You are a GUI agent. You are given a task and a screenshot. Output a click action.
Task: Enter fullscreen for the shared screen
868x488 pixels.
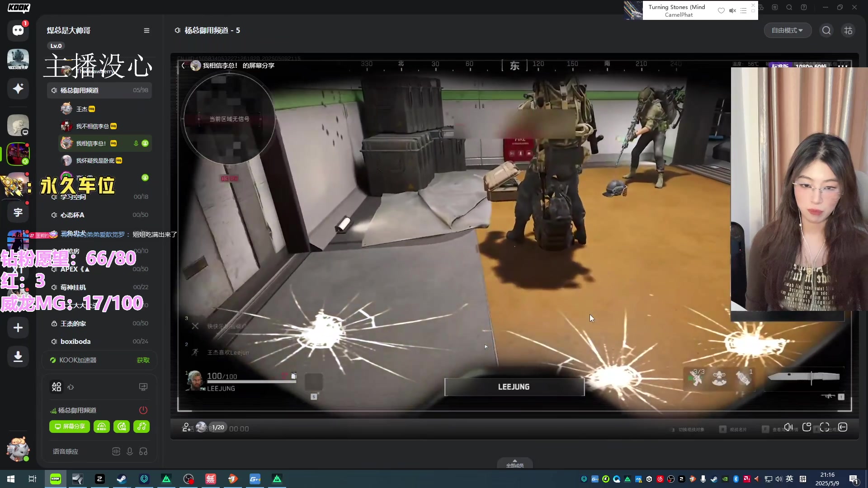point(825,427)
